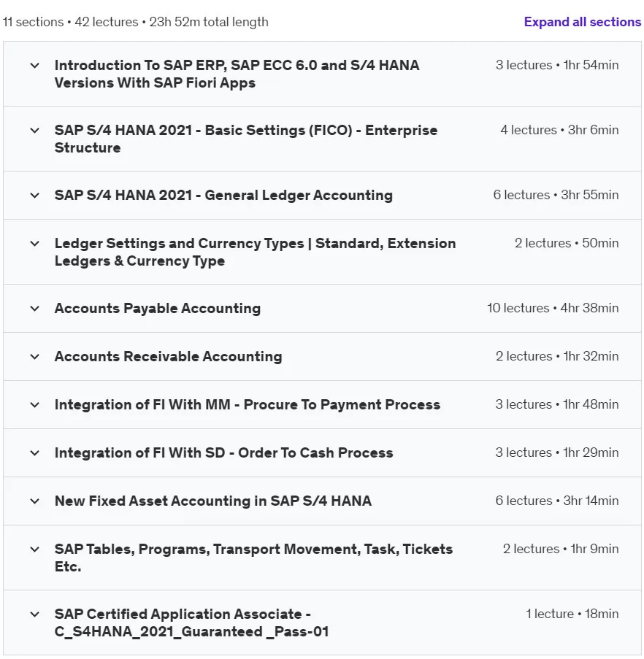This screenshot has height=659, width=644.
Task: Click the '2 lectures • 1hr 32min' text
Action: (557, 356)
